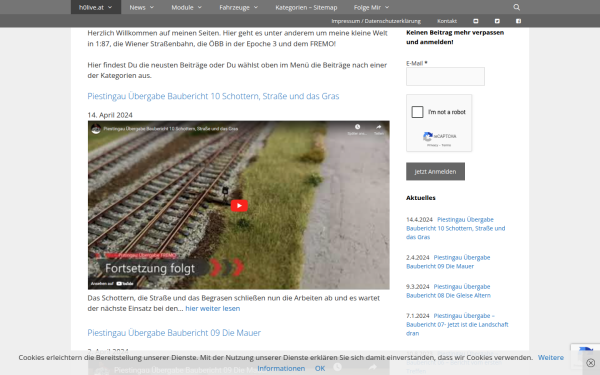Image resolution: width=600 pixels, height=375 pixels.
Task: Close the cookie notice with the X icon
Action: click(x=590, y=363)
